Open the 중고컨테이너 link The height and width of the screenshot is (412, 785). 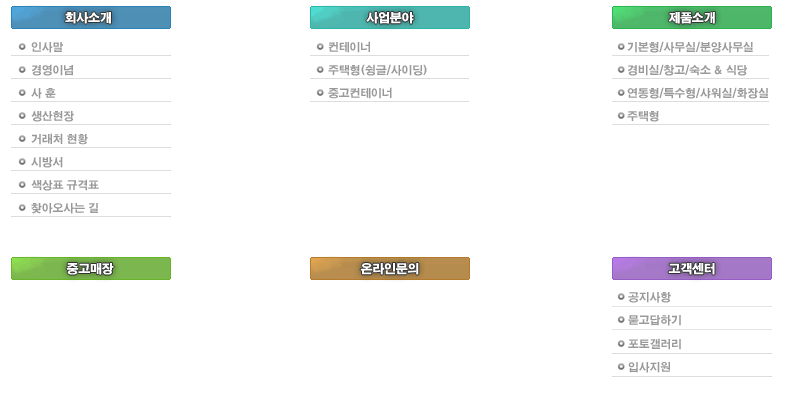359,93
